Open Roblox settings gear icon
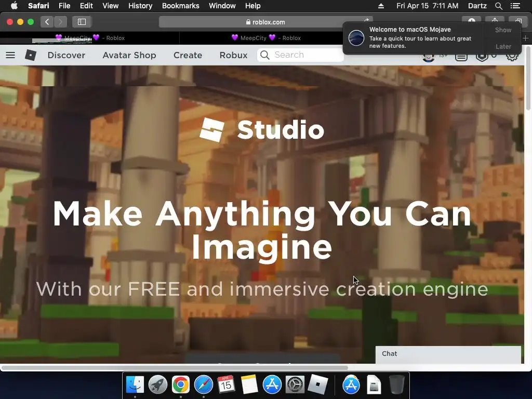The width and height of the screenshot is (532, 399). click(x=512, y=56)
